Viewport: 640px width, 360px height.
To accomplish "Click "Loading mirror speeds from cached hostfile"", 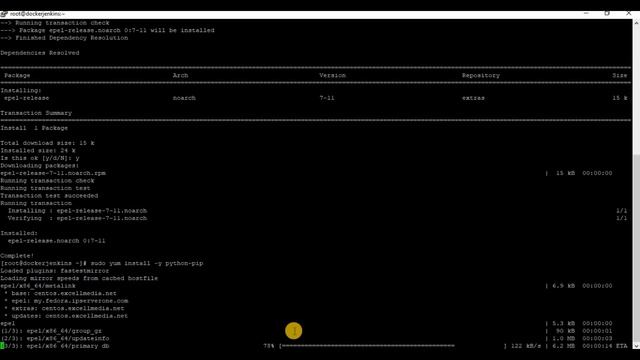I will point(79,278).
